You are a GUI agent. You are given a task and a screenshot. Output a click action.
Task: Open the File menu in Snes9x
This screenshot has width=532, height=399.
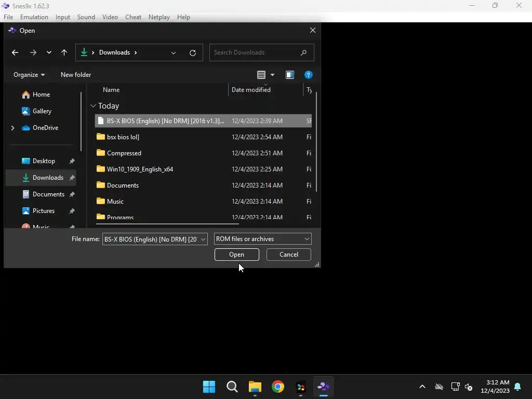(8, 17)
